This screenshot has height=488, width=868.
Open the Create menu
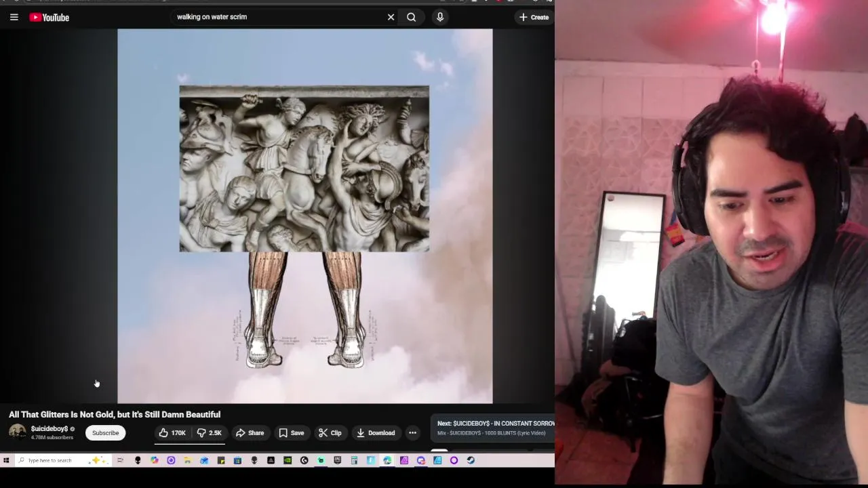point(534,17)
